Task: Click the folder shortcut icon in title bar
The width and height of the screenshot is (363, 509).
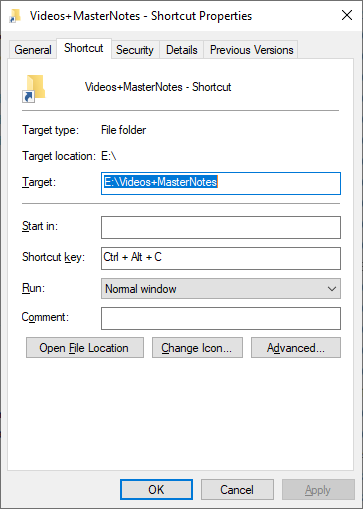Action: [x=15, y=16]
